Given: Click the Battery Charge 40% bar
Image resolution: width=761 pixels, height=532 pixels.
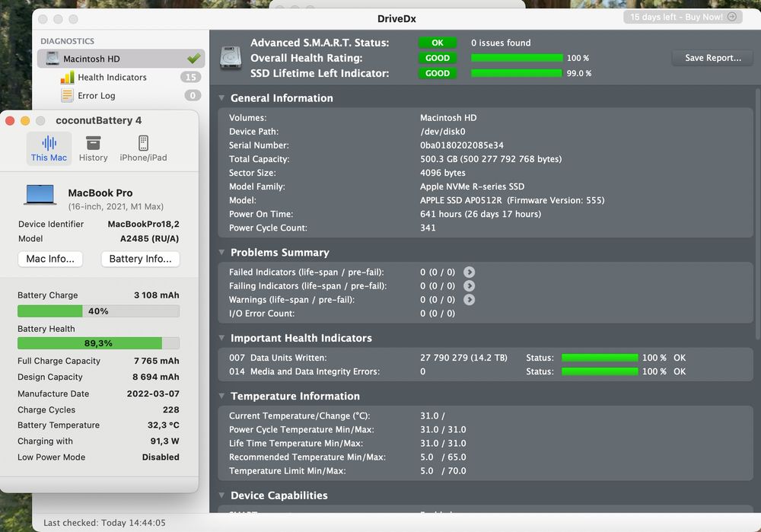Looking at the screenshot, I should [98, 311].
